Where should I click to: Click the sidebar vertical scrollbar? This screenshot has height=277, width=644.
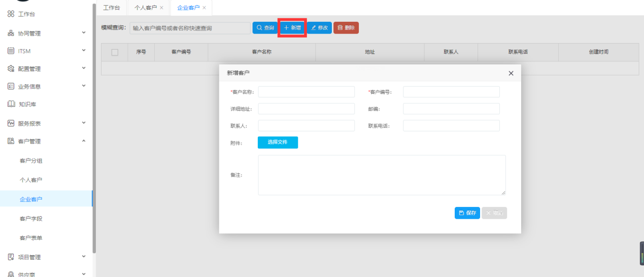[x=94, y=127]
